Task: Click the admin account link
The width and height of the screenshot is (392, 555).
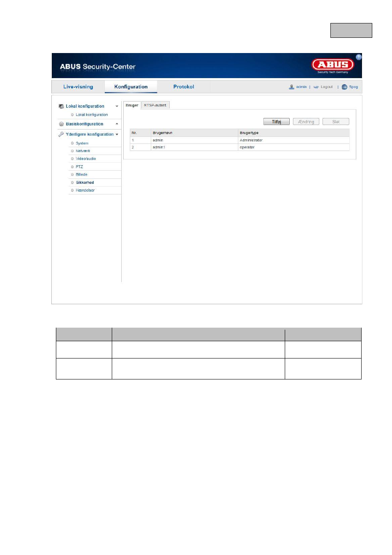Action: (301, 87)
